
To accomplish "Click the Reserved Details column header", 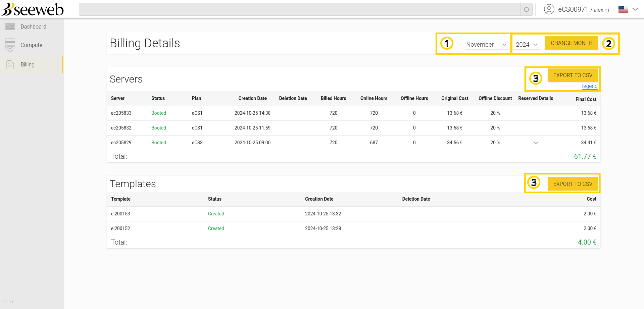I will (536, 98).
